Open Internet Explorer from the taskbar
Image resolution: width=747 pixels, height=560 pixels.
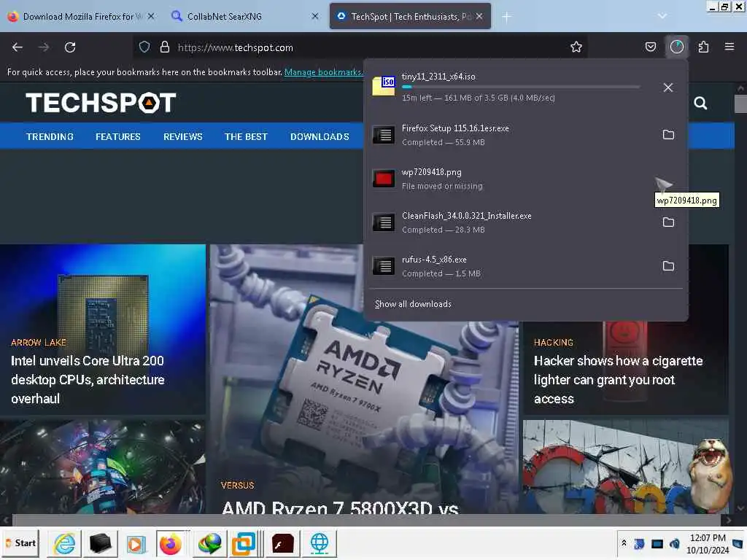pyautogui.click(x=64, y=543)
